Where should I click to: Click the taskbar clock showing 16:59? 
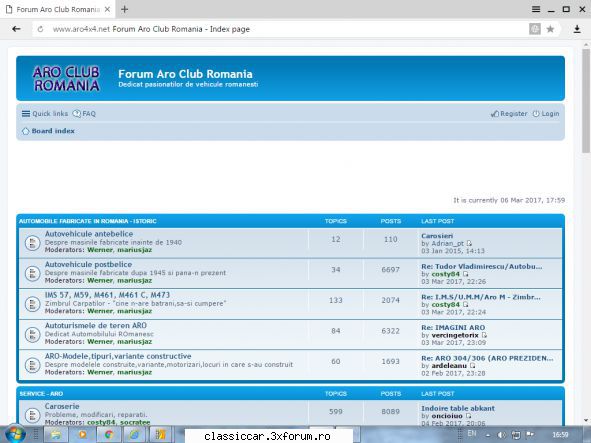coord(560,435)
